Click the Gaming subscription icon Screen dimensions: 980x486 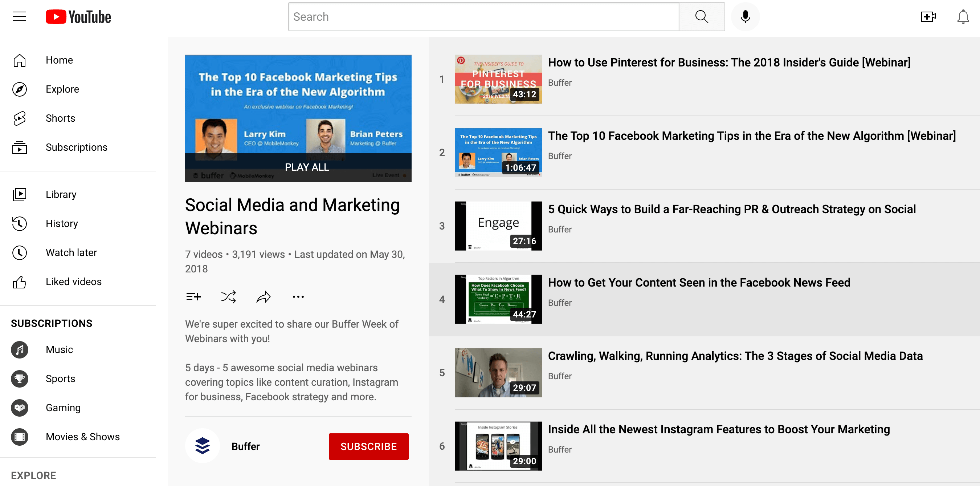coord(19,408)
